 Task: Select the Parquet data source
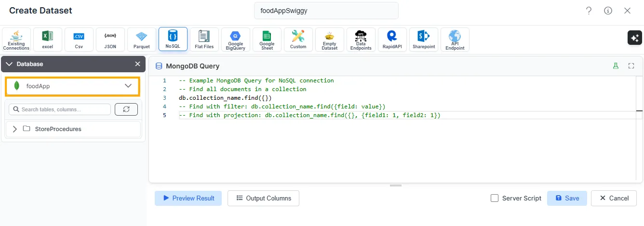(x=142, y=40)
